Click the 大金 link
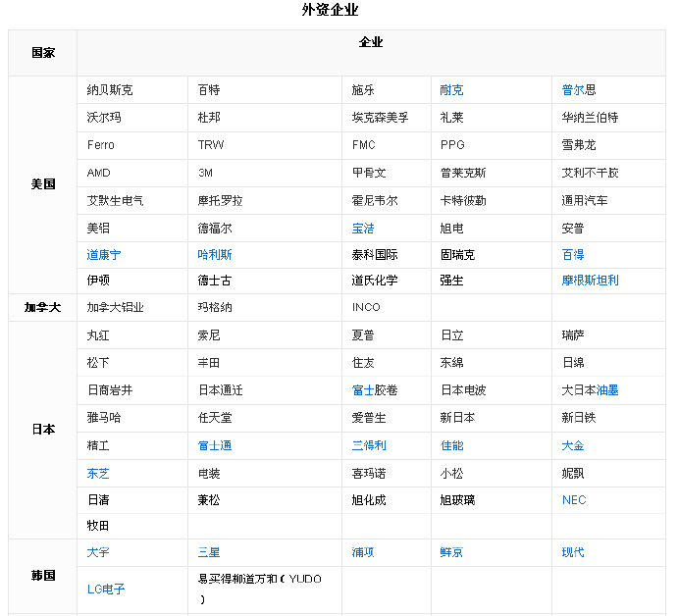Screen dimensions: 677x616 pyautogui.click(x=573, y=445)
